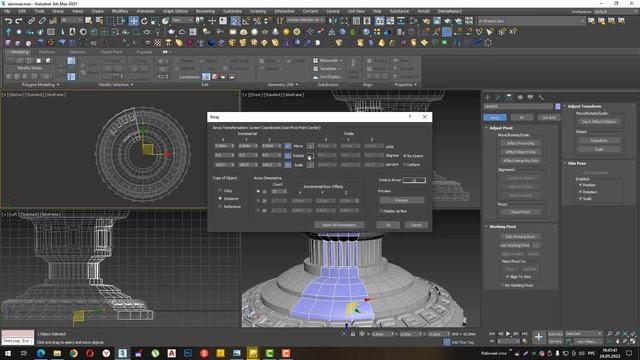Open the Customize menu

point(232,11)
